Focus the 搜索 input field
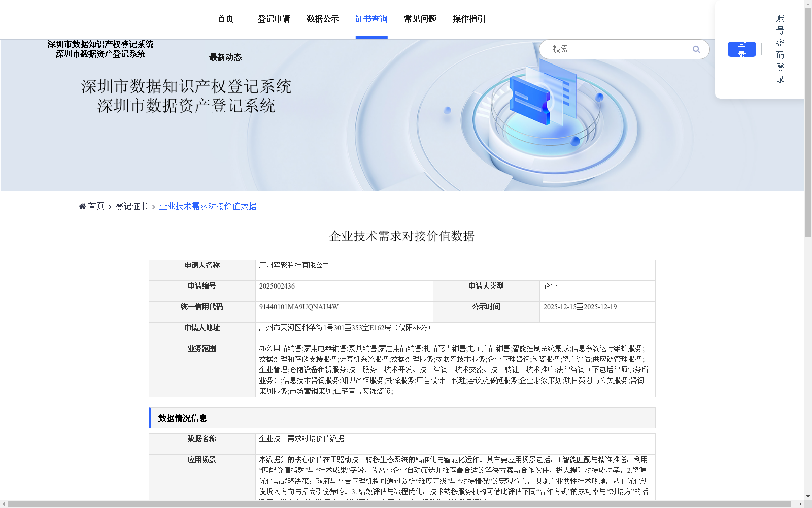The image size is (812, 508). coord(619,49)
